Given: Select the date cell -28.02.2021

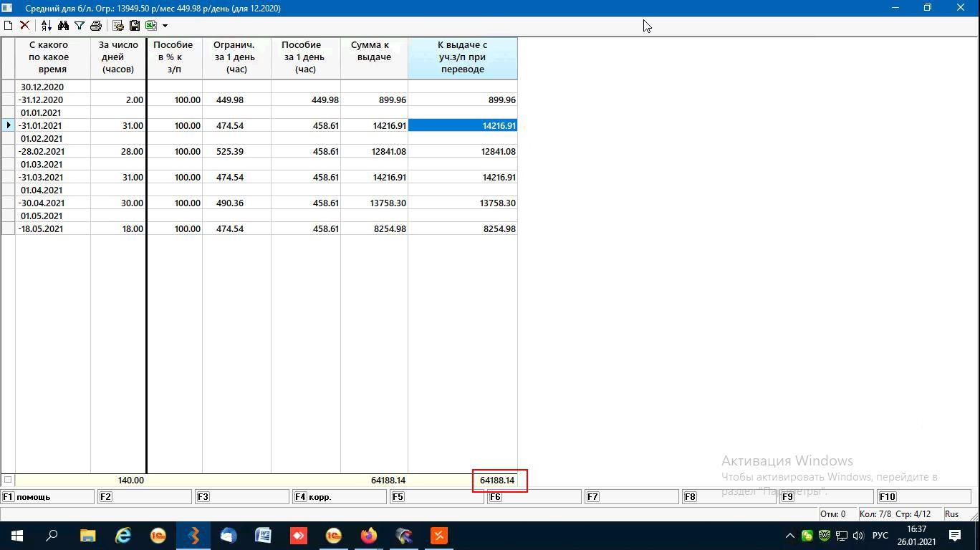Looking at the screenshot, I should tap(53, 151).
